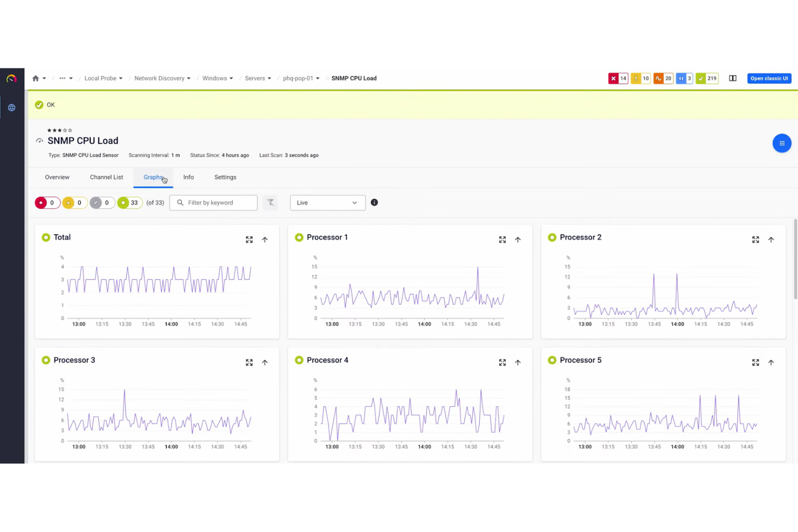Show the 20 unusual sensors (orange badge)
This screenshot has height=532, width=798.
[663, 78]
